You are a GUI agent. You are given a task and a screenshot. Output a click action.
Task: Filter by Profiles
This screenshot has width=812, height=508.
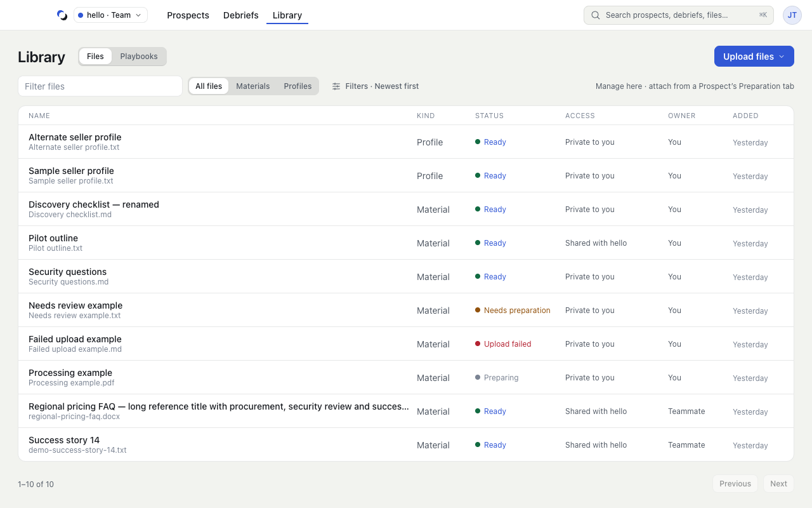point(298,86)
